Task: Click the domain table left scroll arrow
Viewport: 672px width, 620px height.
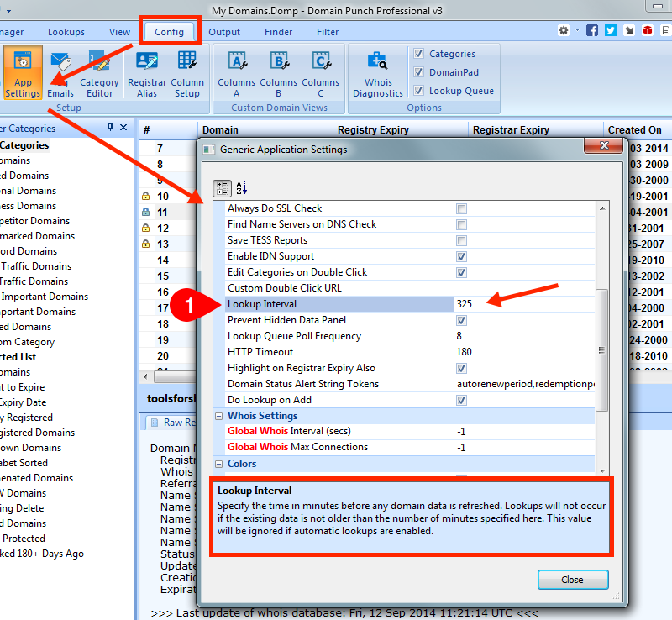Action: click(x=145, y=377)
